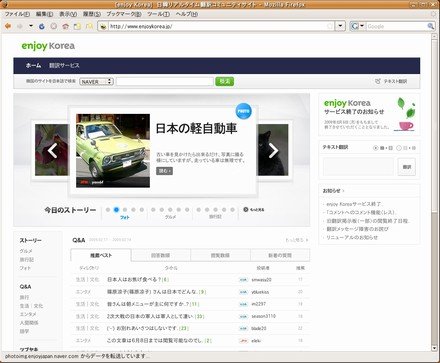
Task: Open the 編集 menu
Action: 44,14
